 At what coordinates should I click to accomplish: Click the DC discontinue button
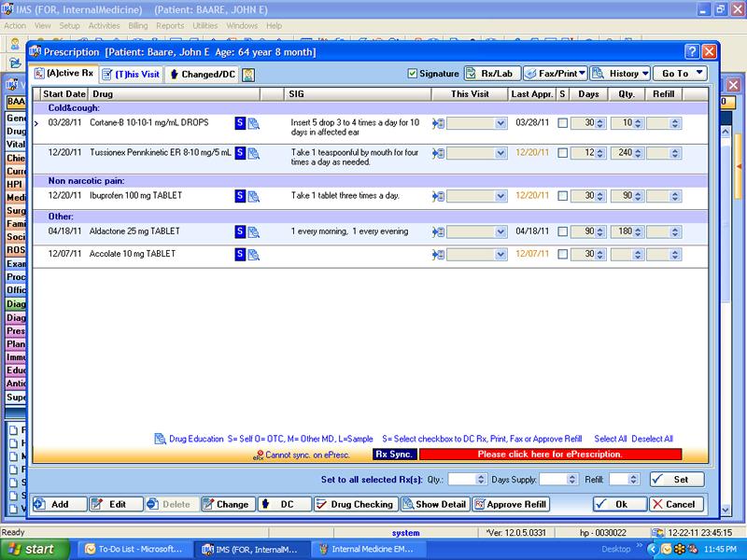pos(285,504)
